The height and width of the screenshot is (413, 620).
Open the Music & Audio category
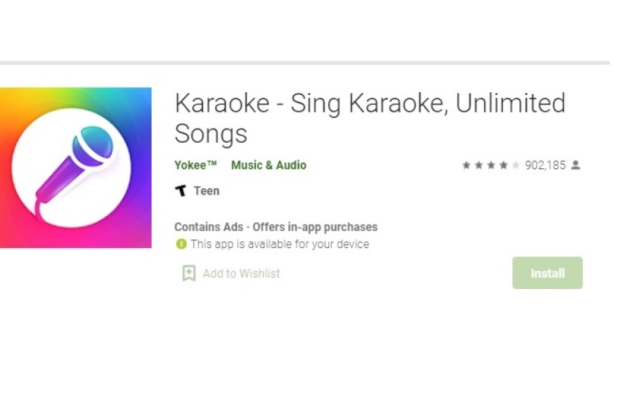click(268, 165)
